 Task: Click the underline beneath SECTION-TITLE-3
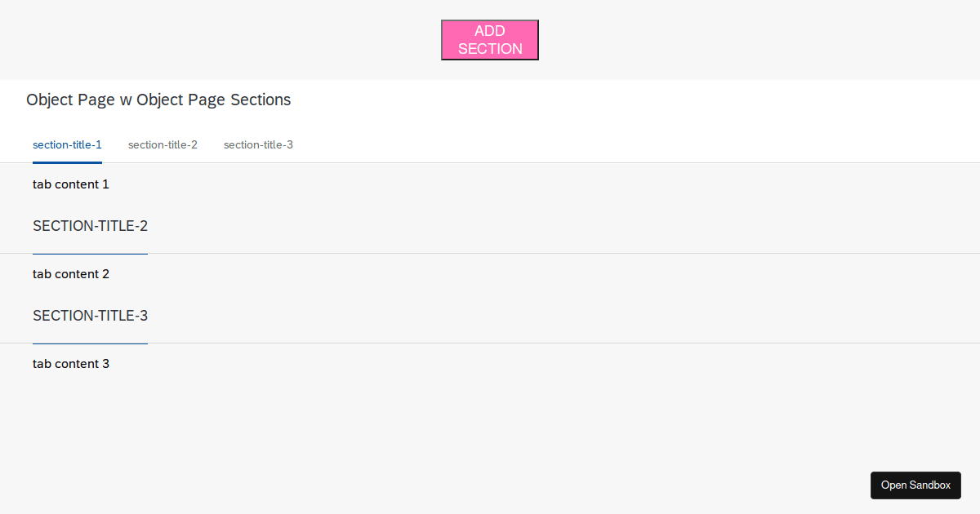point(90,343)
